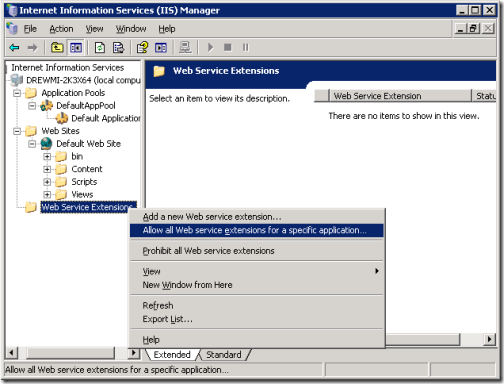Open the Help menu in menu bar
The height and width of the screenshot is (384, 504).
click(x=167, y=29)
